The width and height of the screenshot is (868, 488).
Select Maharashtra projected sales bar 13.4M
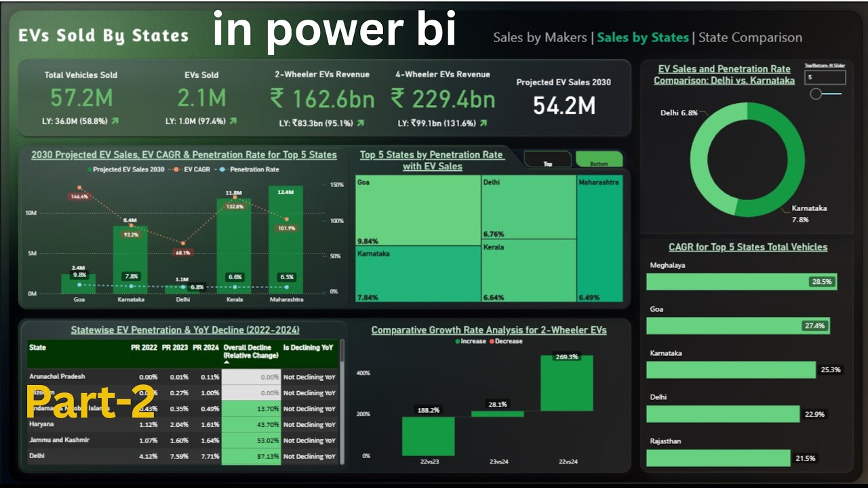point(285,240)
